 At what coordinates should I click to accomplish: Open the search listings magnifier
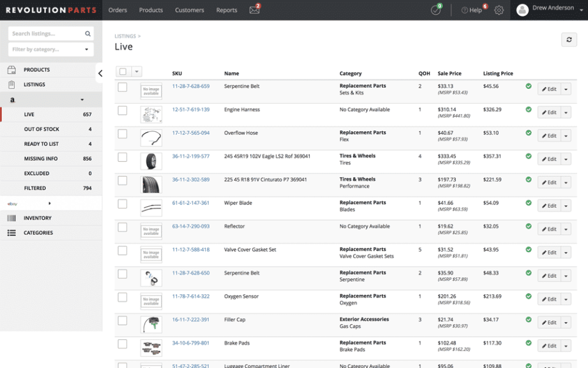[88, 34]
